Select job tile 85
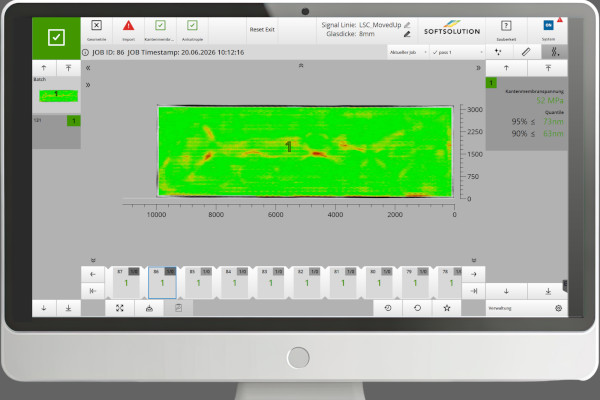 [199, 282]
